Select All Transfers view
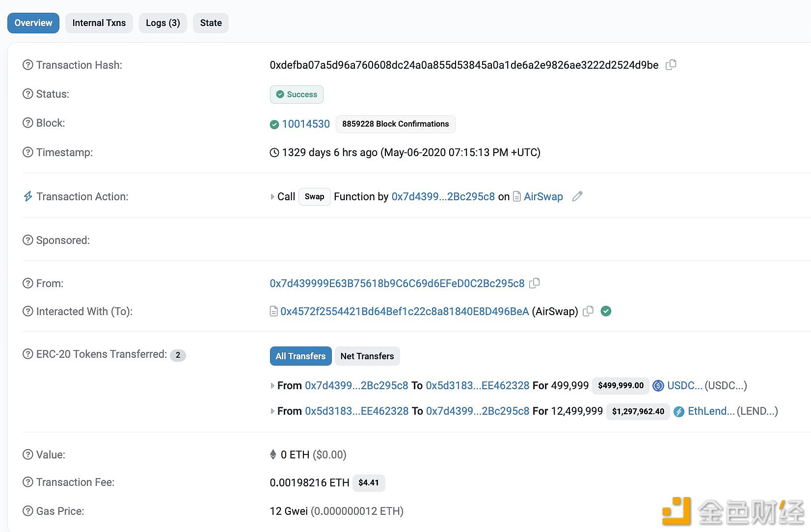 (x=301, y=356)
